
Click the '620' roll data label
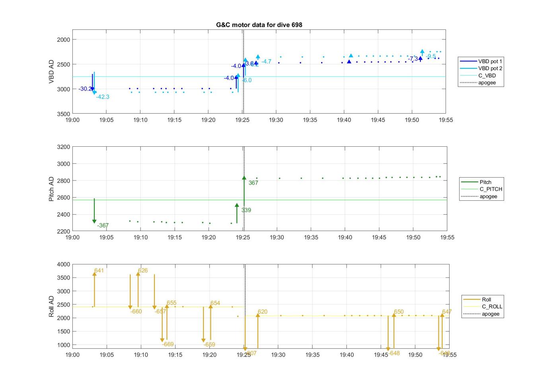263,312
